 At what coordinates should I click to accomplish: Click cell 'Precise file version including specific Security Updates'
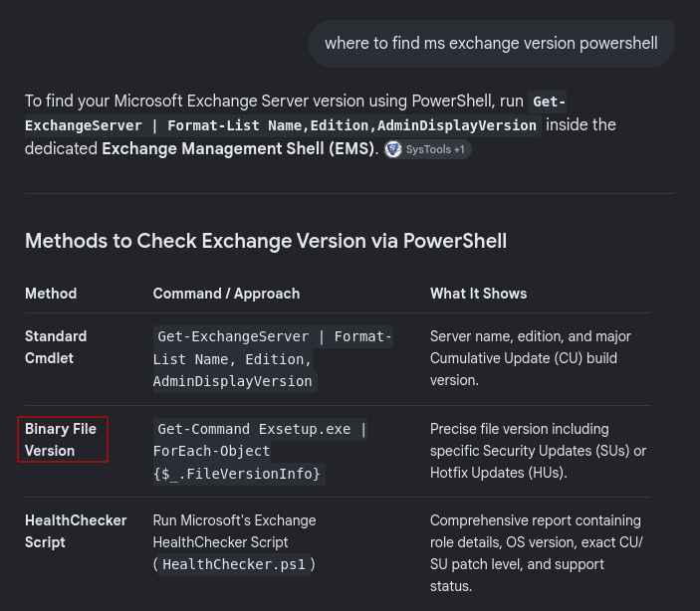click(538, 451)
